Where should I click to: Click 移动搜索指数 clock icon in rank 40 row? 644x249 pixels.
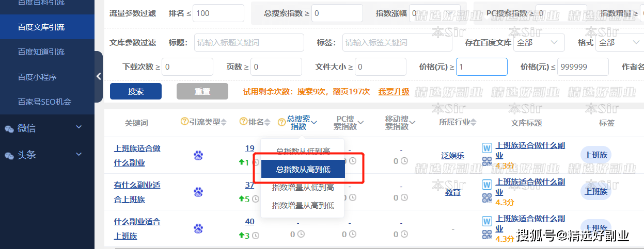tap(404, 234)
